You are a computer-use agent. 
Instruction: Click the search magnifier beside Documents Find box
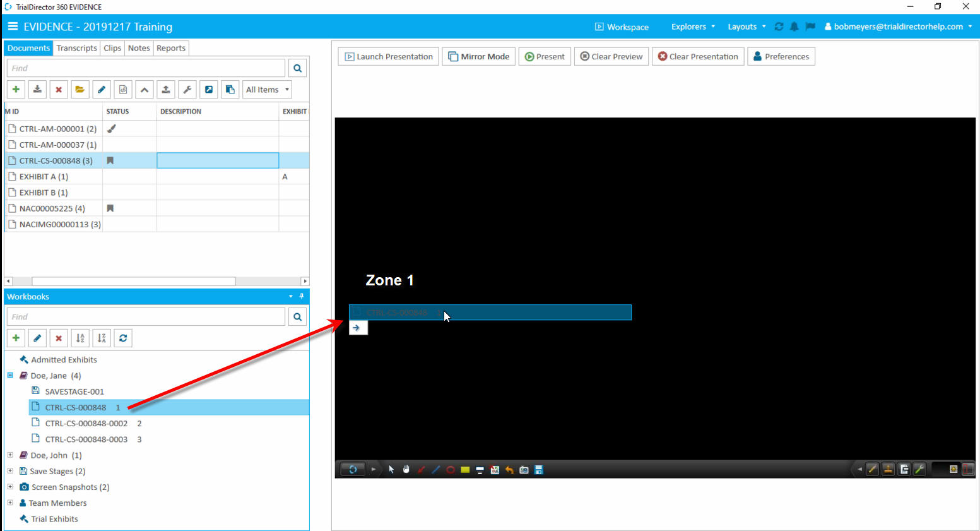point(298,68)
